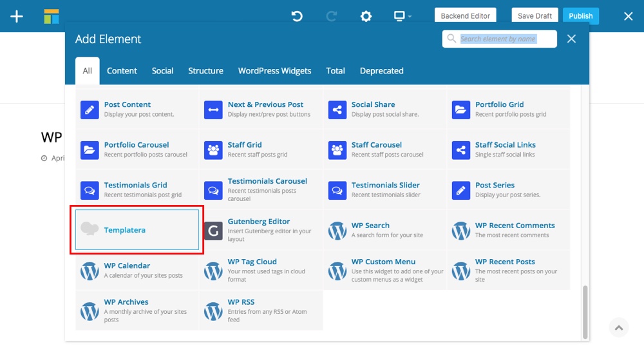The height and width of the screenshot is (357, 644).
Task: Switch to the Social tab
Action: click(163, 71)
